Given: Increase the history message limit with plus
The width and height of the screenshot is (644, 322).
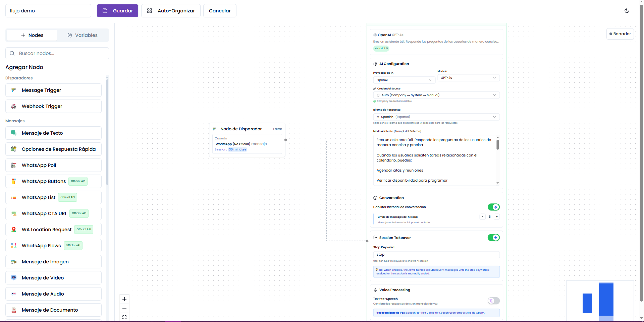Looking at the screenshot, I should coord(497,217).
